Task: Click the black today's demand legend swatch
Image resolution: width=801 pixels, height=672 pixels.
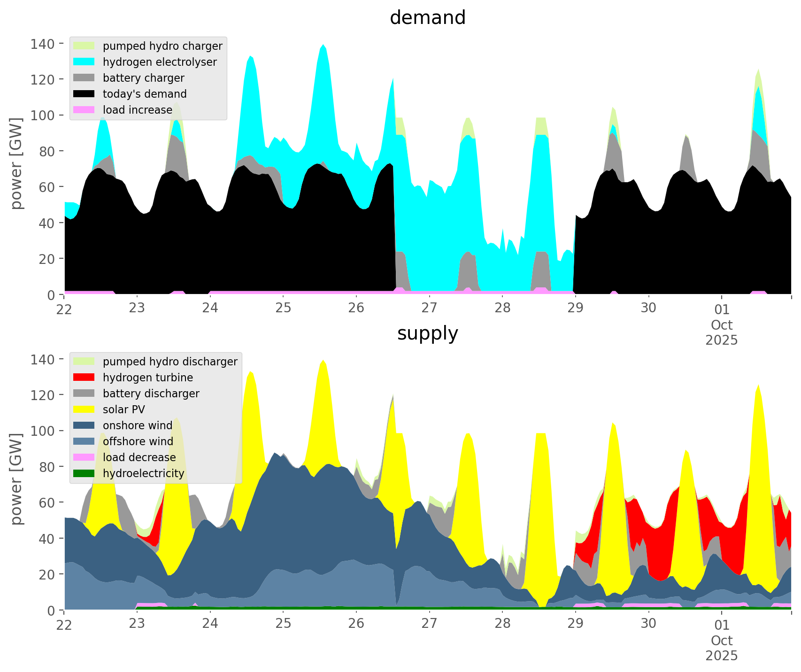Action: click(84, 94)
